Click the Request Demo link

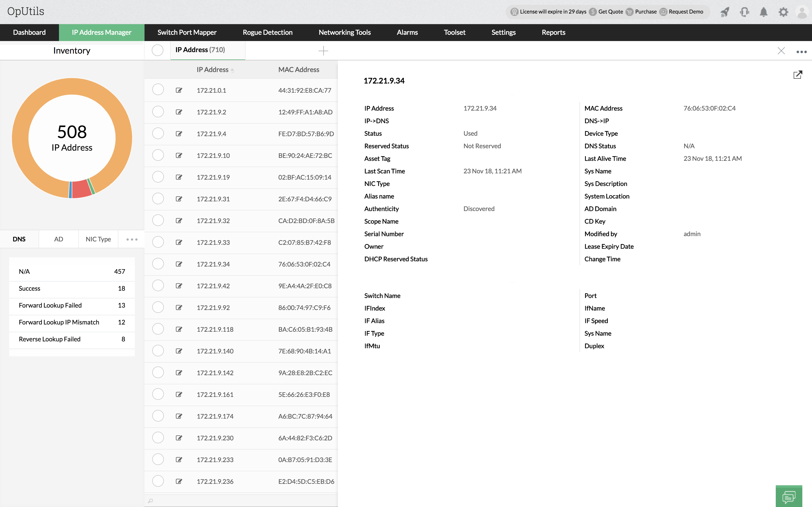[686, 12]
